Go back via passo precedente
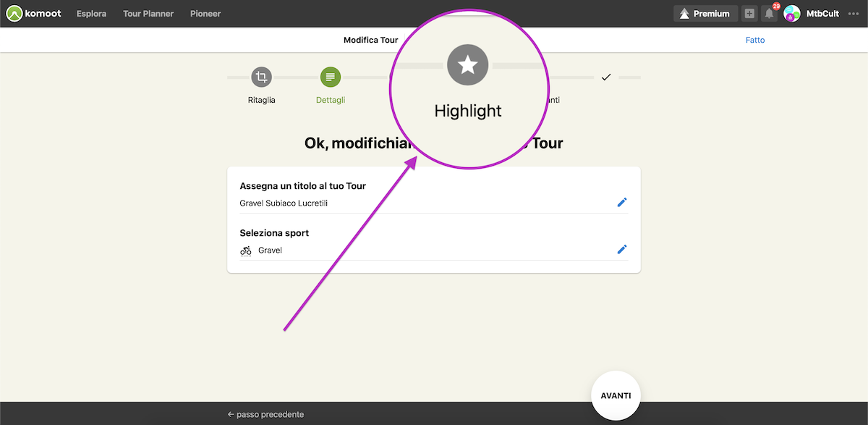 click(265, 414)
